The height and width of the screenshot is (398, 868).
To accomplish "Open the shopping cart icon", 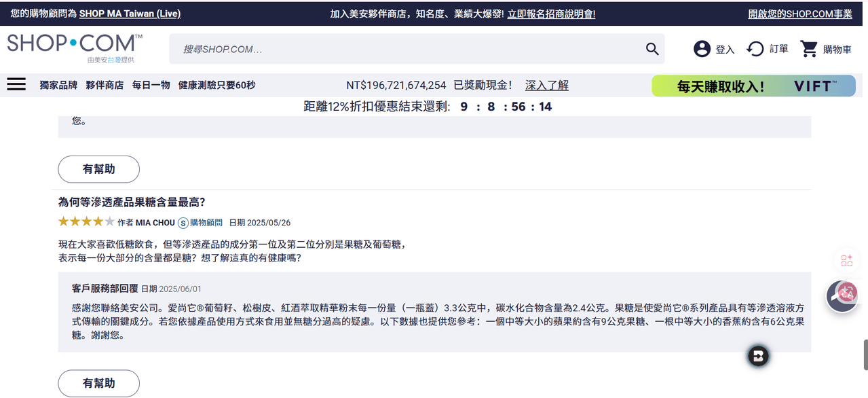I will [x=809, y=49].
